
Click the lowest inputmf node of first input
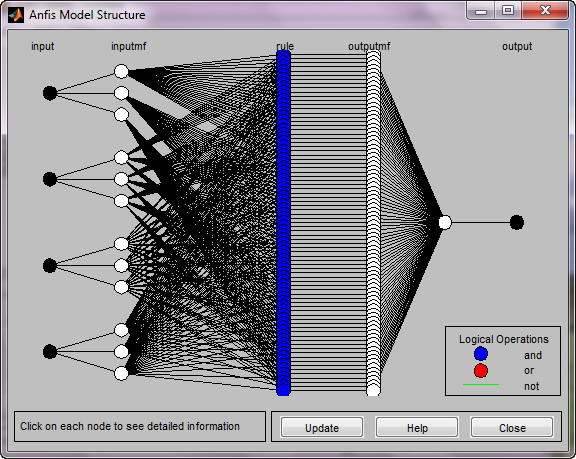[121, 115]
